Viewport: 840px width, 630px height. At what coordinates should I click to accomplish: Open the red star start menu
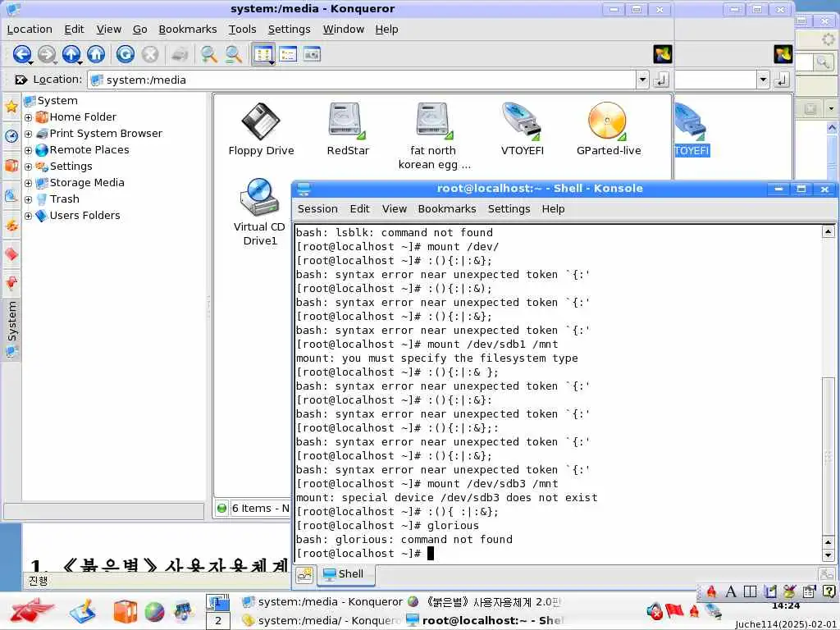(x=31, y=610)
